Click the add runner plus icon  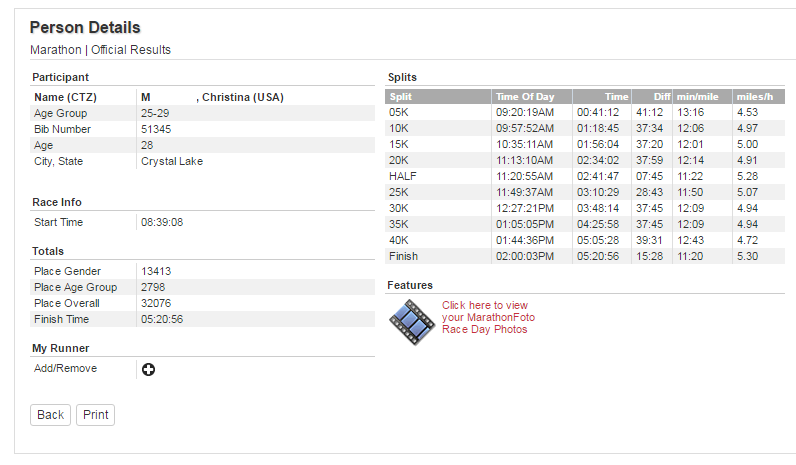[x=148, y=370]
